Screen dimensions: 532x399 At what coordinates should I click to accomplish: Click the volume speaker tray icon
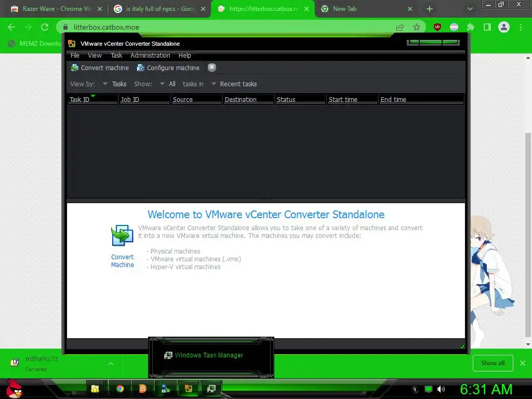click(x=441, y=390)
